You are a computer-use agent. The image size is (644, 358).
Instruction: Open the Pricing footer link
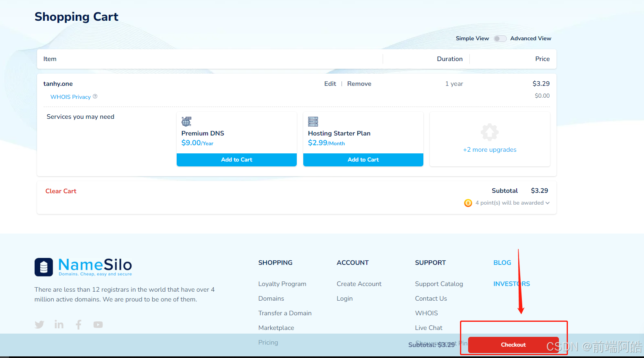tap(268, 343)
